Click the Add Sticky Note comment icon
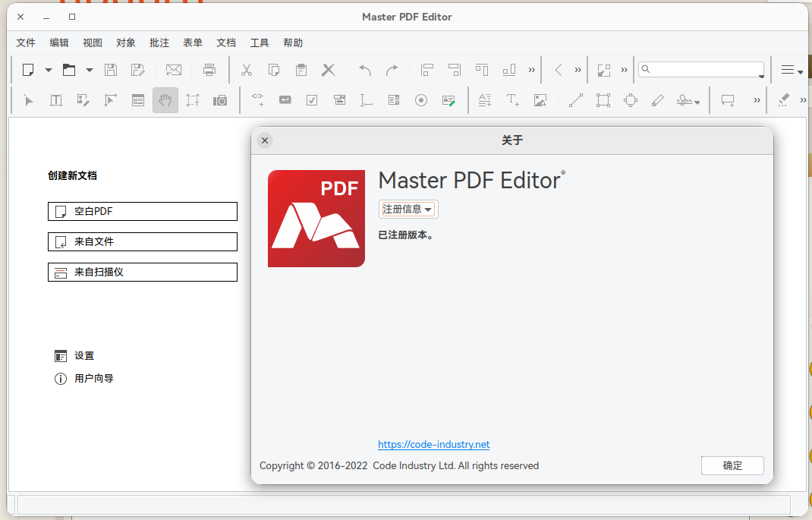The image size is (812, 520). coord(728,100)
